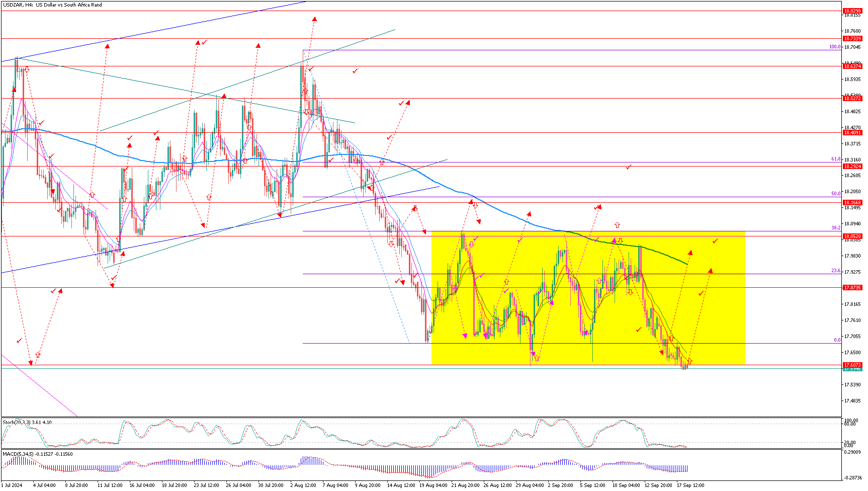868x491 pixels.
Task: Select the red 18.4091 price level label
Action: [852, 132]
